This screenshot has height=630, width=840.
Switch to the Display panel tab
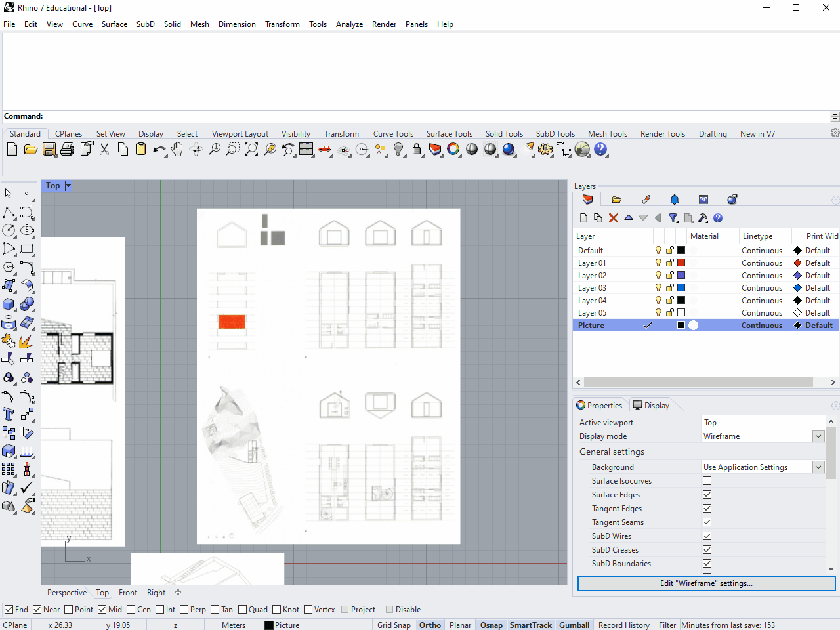point(651,406)
